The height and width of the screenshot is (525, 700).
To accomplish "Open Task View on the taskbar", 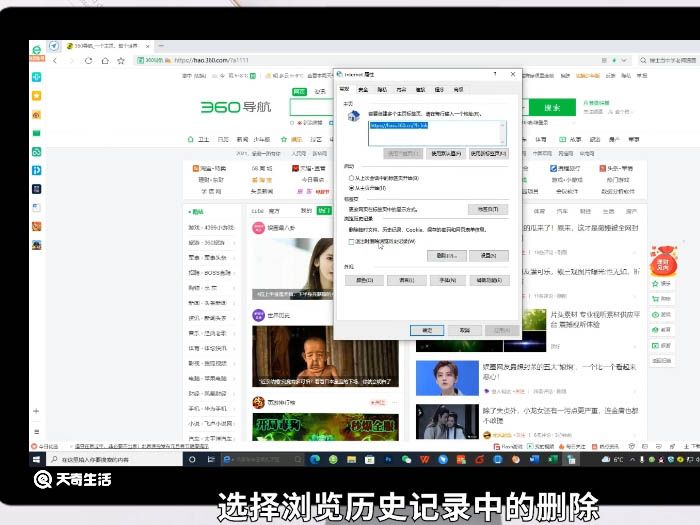I will 211,459.
